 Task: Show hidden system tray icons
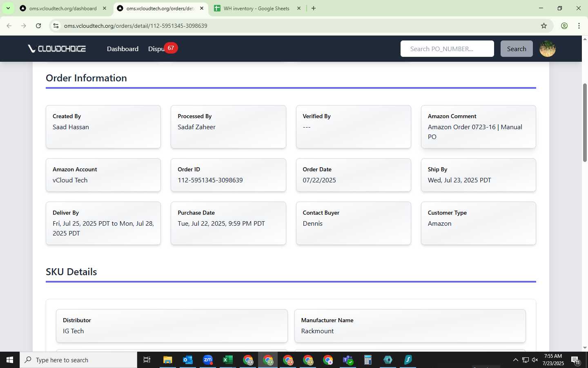click(x=515, y=360)
